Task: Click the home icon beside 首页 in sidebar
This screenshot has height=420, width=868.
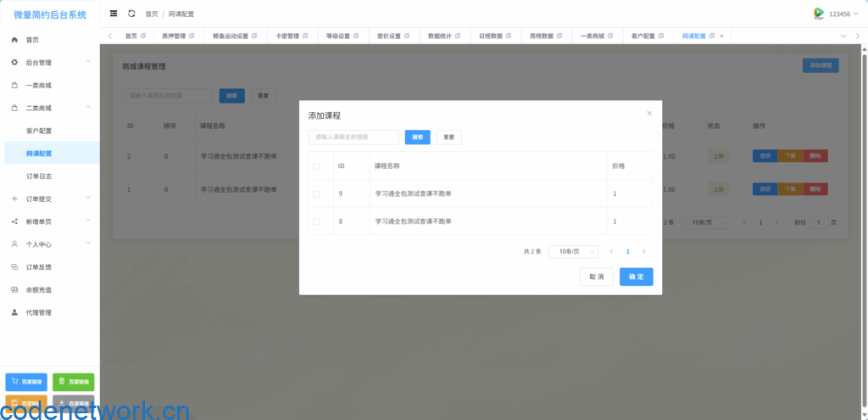Action: (x=14, y=40)
